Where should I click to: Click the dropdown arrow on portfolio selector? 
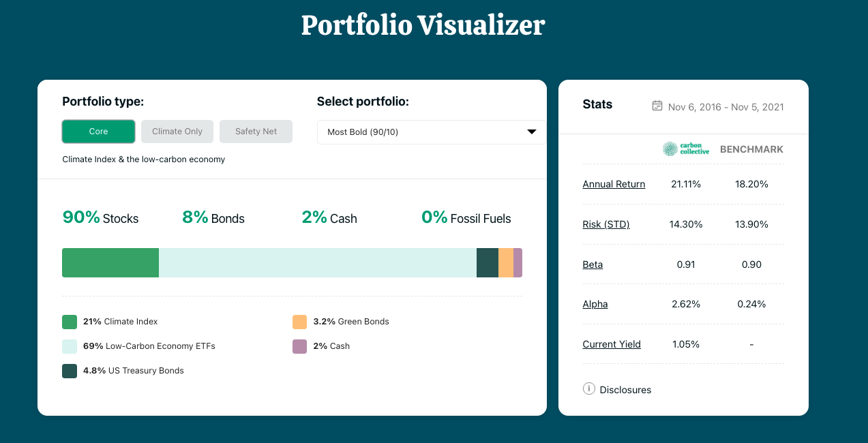[531, 132]
